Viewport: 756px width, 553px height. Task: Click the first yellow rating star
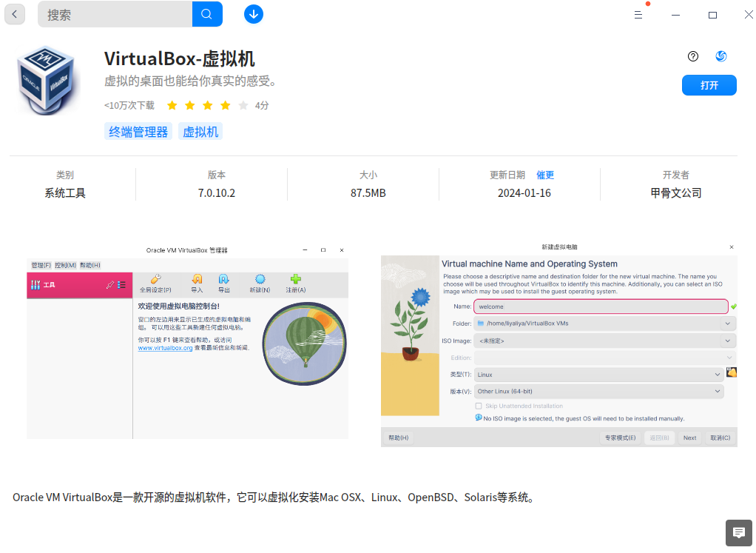pyautogui.click(x=172, y=105)
